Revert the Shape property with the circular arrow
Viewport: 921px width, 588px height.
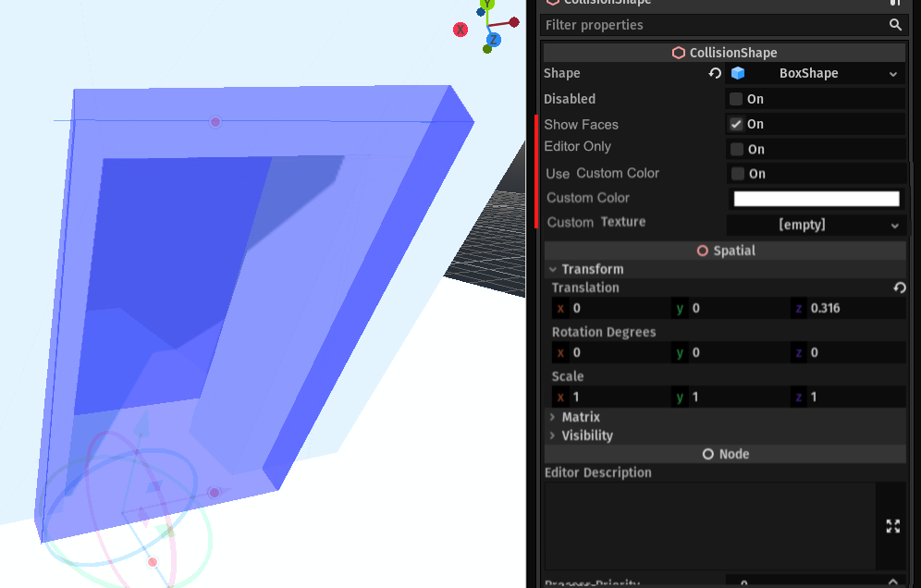tap(713, 73)
